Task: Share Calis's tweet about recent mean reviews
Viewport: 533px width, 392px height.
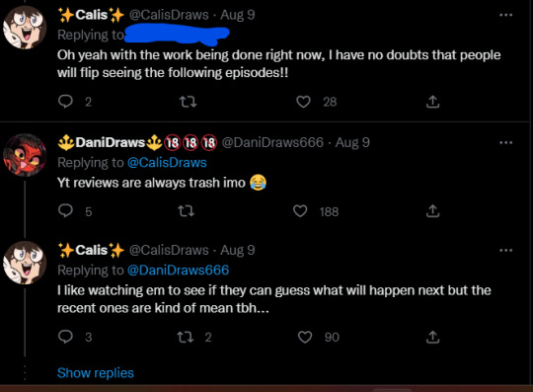Action: [432, 337]
